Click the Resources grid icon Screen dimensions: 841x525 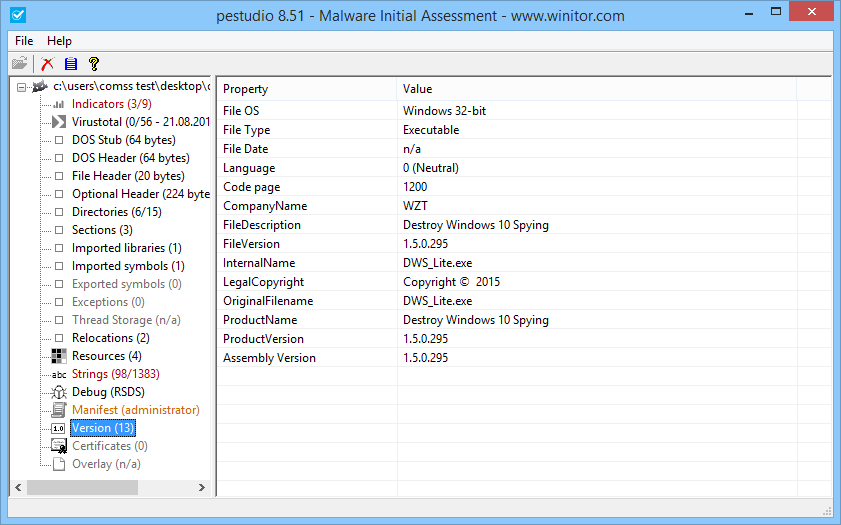(x=59, y=356)
